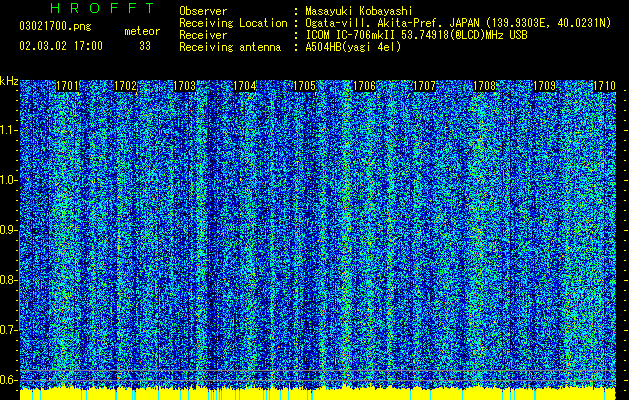Click the kHz axis unit label
Viewport: 629px width, 400px height.
click(x=9, y=81)
